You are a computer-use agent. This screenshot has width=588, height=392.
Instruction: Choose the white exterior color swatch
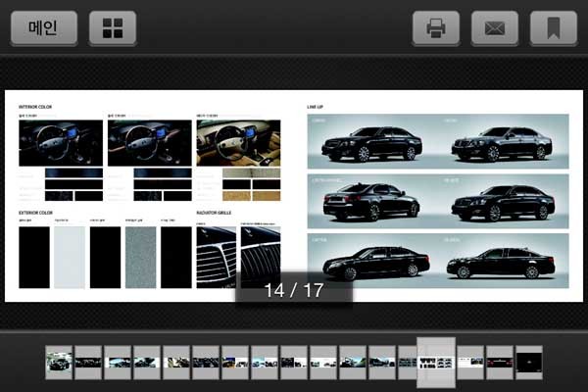(70, 257)
